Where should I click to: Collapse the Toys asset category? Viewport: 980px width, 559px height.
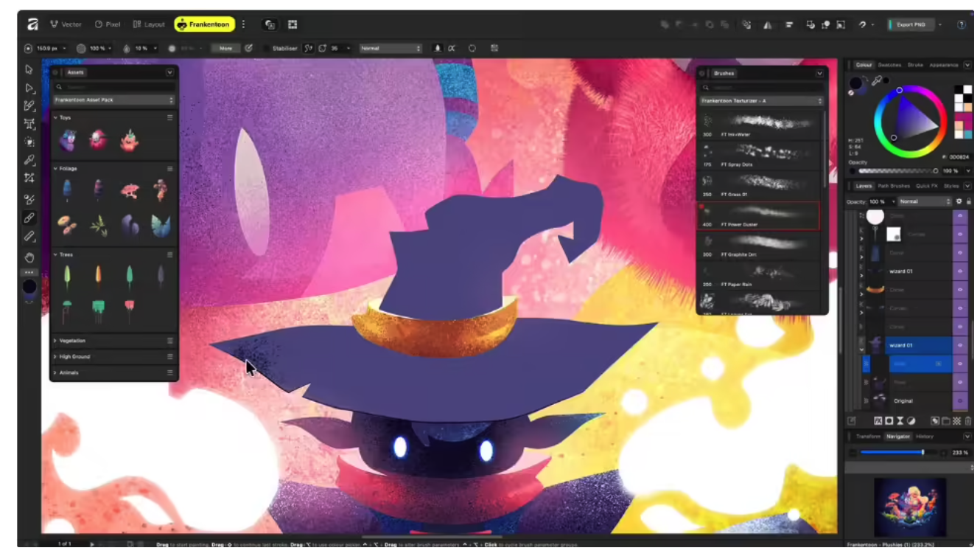coord(55,117)
